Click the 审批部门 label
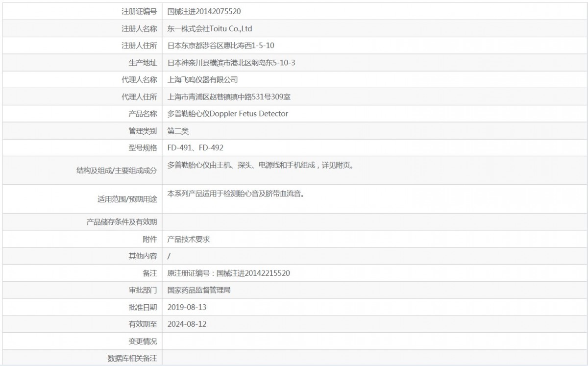This screenshot has width=588, height=366. point(143,290)
